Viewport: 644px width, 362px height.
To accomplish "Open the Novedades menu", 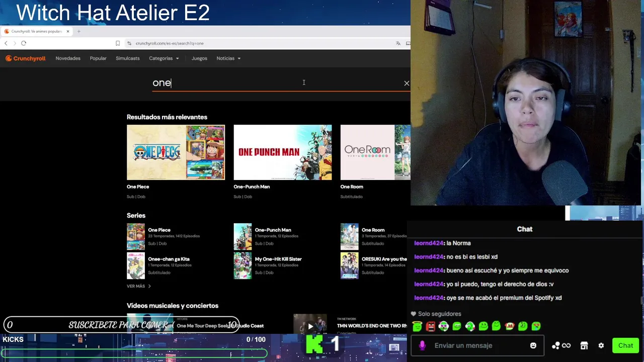I will (x=68, y=58).
